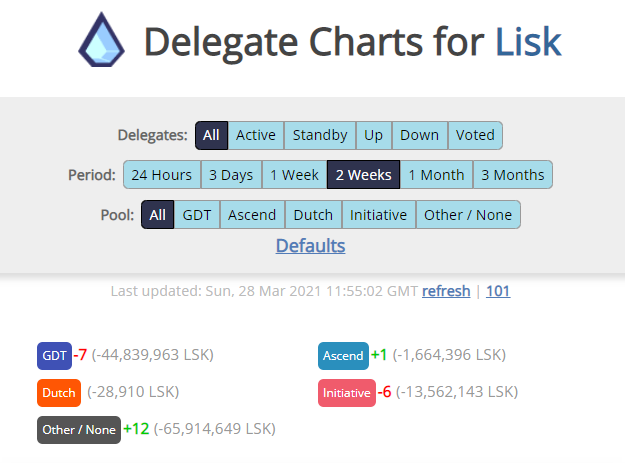The image size is (625, 463).
Task: Click the Ascend +1 change value
Action: coord(379,355)
